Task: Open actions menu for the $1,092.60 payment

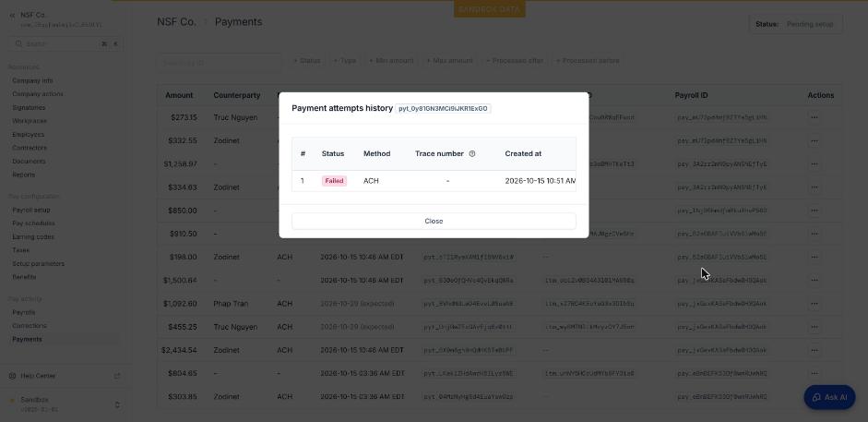Action: click(x=814, y=304)
